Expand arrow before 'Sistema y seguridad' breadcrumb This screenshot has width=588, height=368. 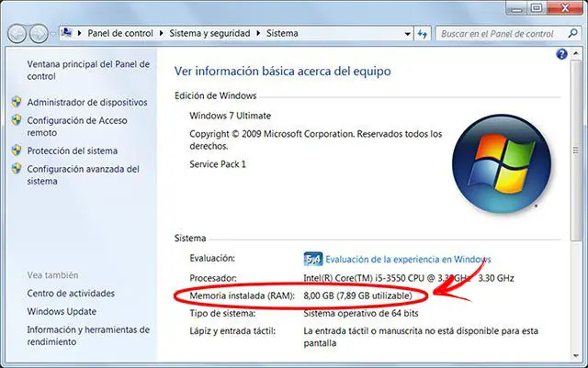pyautogui.click(x=162, y=33)
